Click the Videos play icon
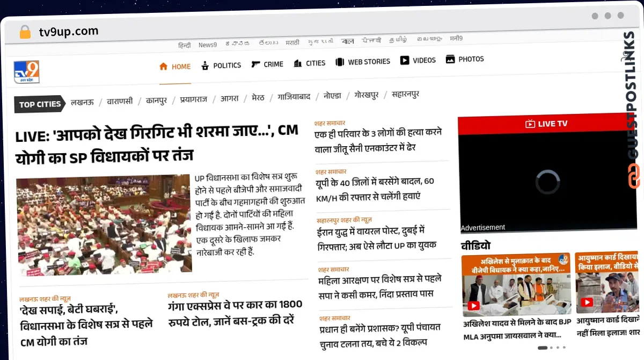 pos(405,60)
